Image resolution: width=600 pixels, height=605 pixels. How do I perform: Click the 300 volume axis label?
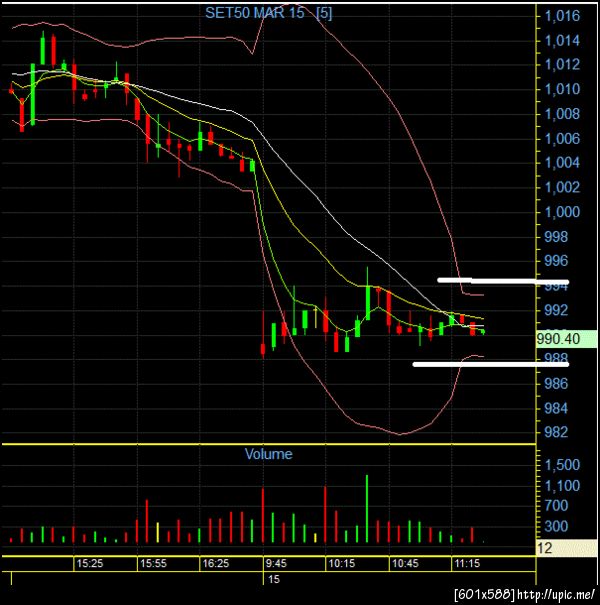tap(556, 526)
